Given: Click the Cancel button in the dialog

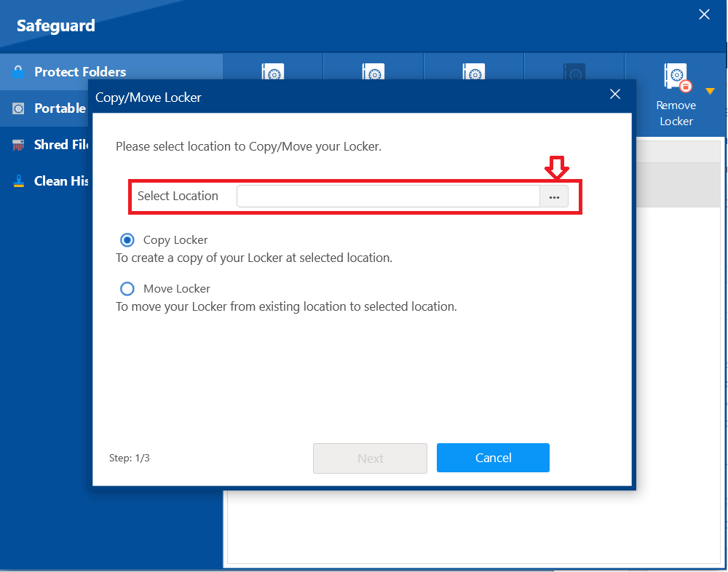Looking at the screenshot, I should (493, 458).
